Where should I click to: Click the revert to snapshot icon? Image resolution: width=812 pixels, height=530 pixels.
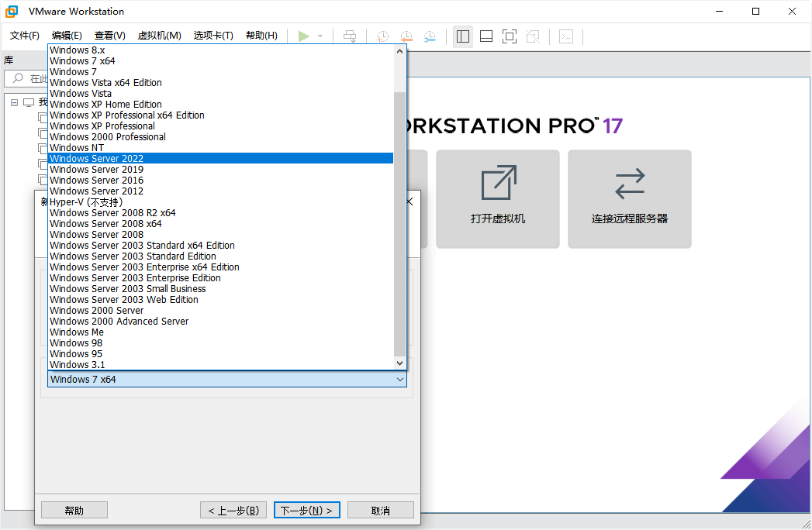[406, 36]
